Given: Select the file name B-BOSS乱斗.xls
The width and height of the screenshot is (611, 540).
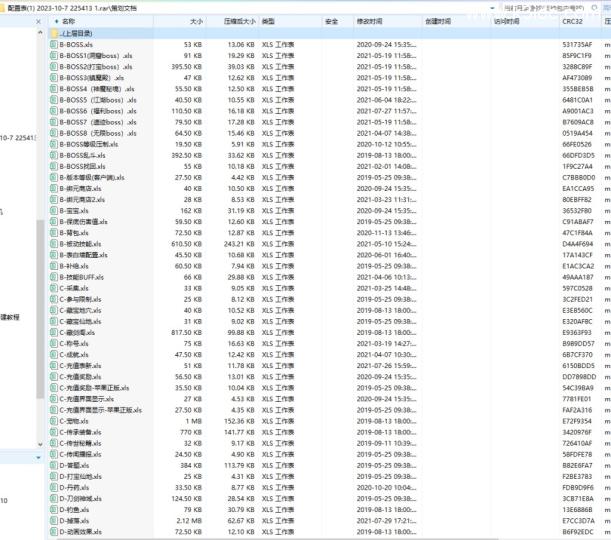Looking at the screenshot, I should 82,155.
